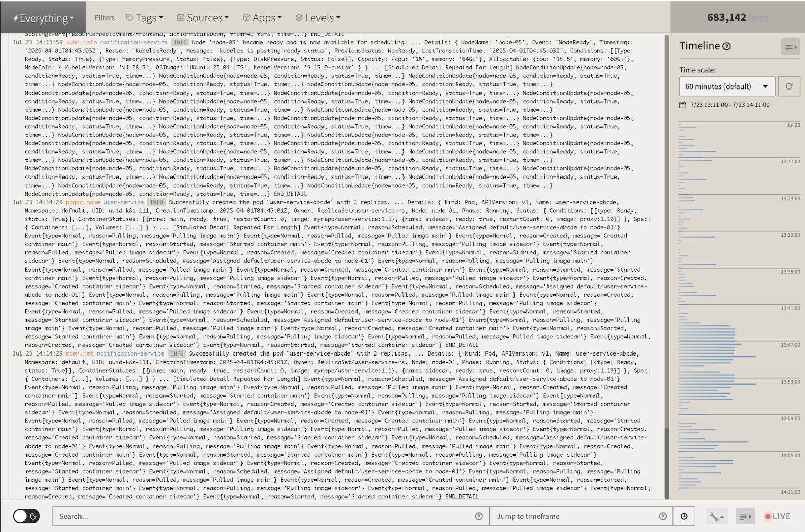Image resolution: width=805 pixels, height=532 pixels.
Task: Click the 13:41:00 timeline marker
Action: coord(790,308)
